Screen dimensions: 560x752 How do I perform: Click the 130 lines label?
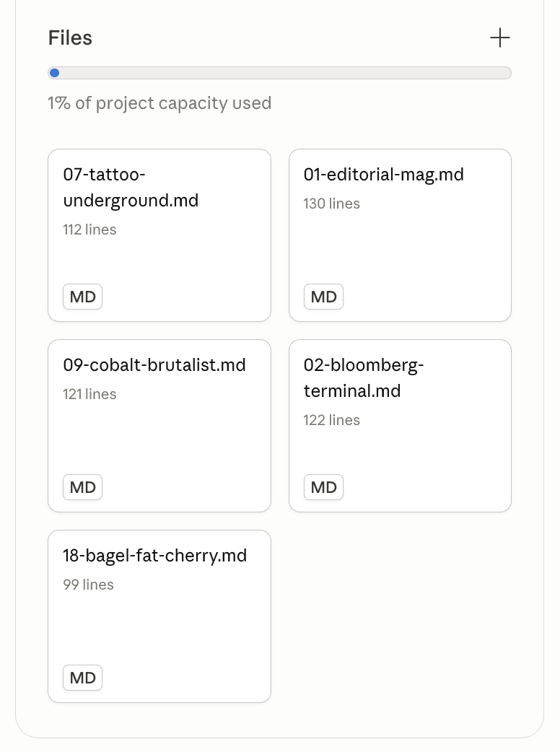tap(332, 204)
